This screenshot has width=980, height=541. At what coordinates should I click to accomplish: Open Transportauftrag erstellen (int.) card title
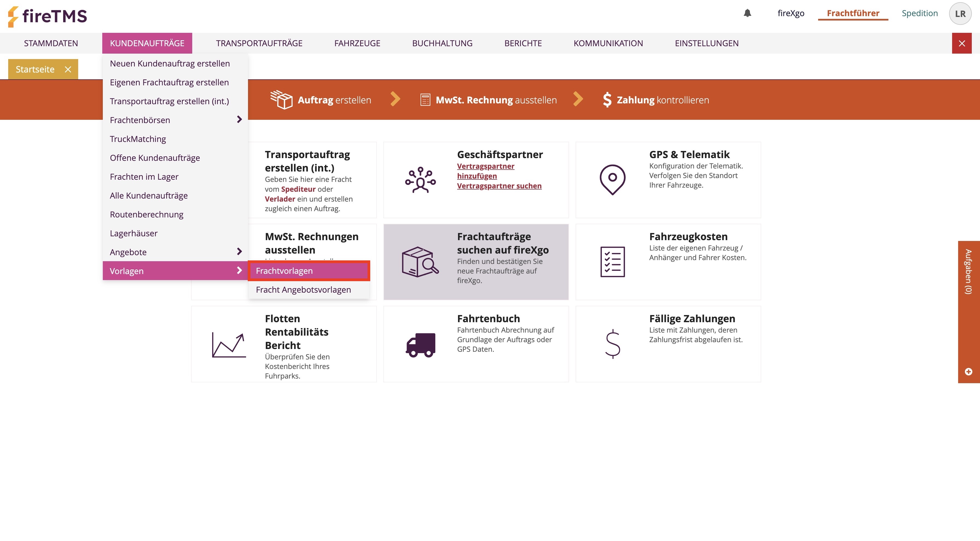(307, 161)
